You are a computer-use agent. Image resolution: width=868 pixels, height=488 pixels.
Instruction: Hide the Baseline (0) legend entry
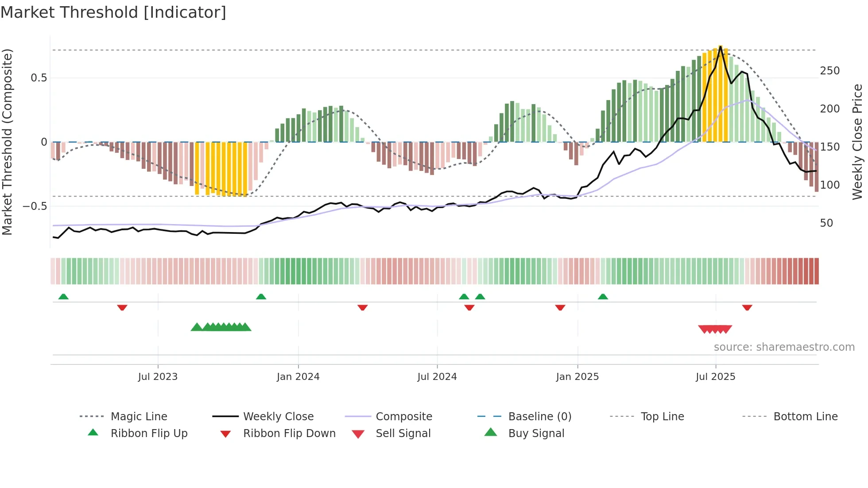[x=539, y=416]
